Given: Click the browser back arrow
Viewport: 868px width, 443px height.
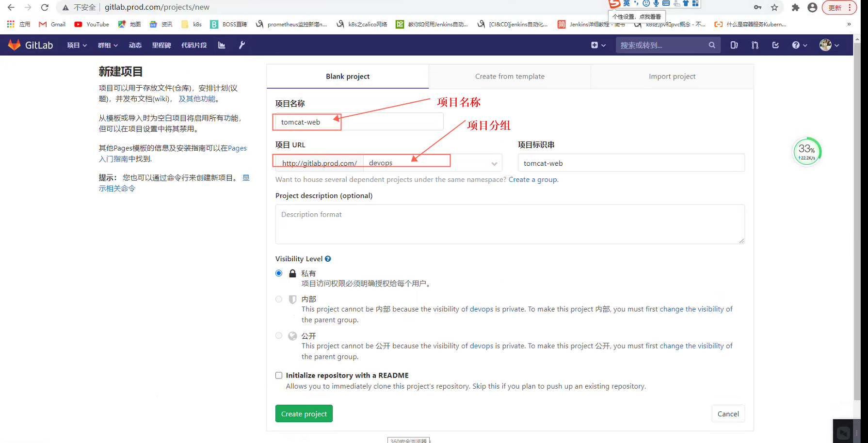Looking at the screenshot, I should 11,7.
